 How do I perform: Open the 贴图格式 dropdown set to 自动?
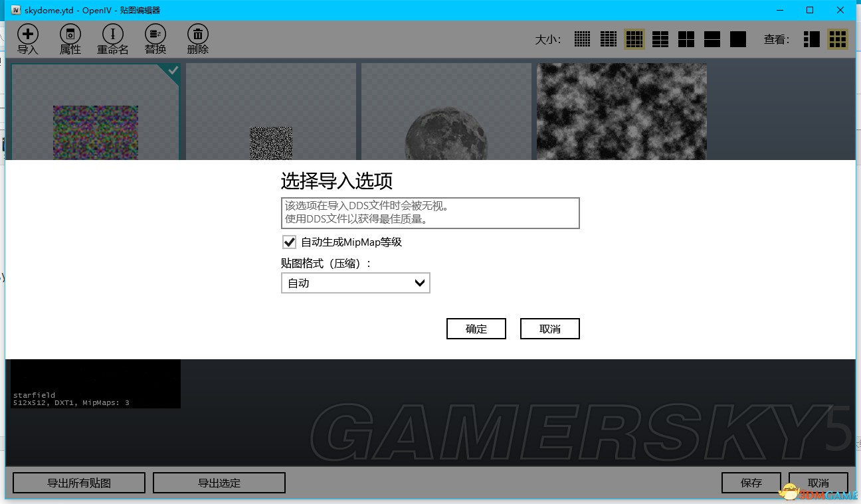point(355,283)
